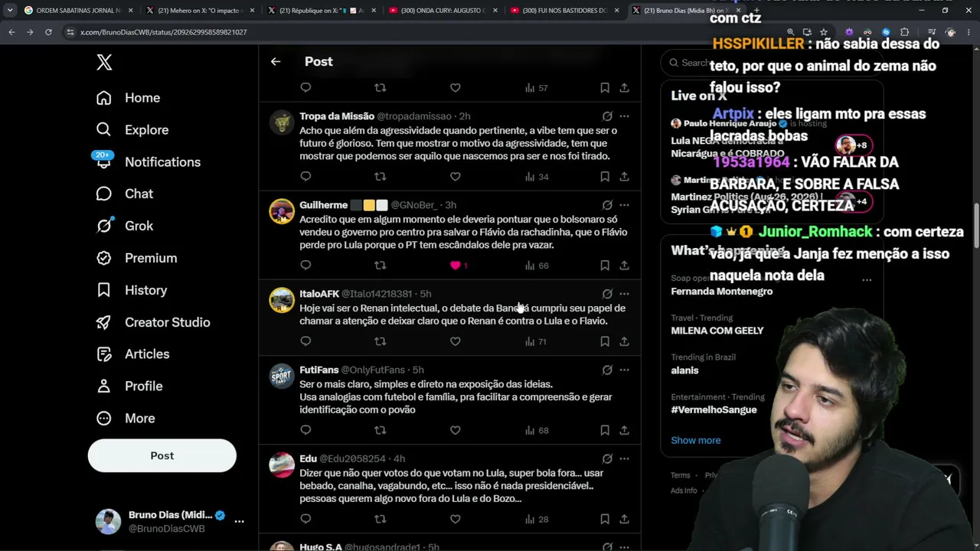Bookmark Tropa da Missão's comment

click(x=604, y=177)
